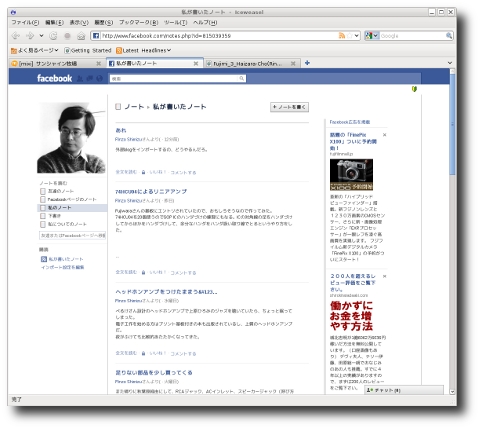
Task: Click コメントする under the 74HCU04 note
Action: [x=183, y=273]
